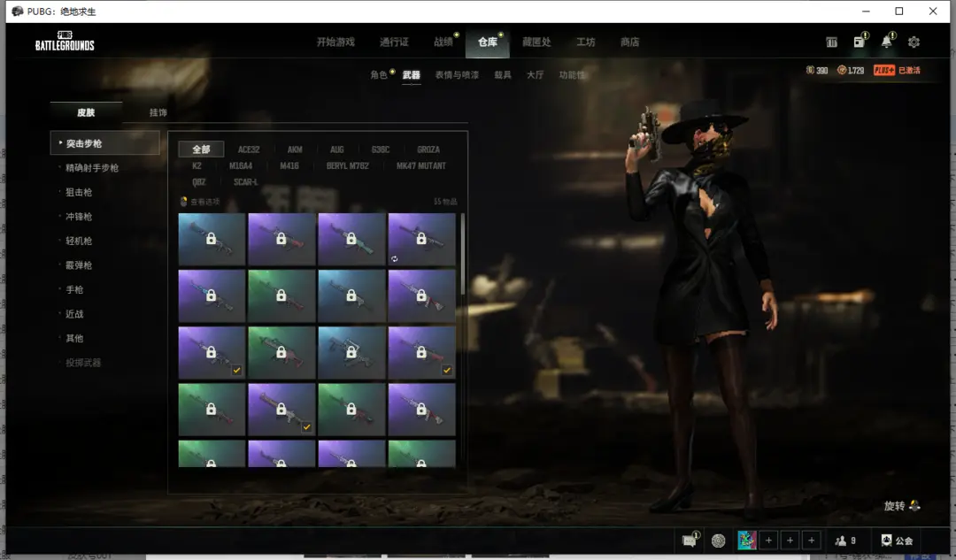This screenshot has height=560, width=956.
Task: Switch to 表情与喷漆 sub-tab
Action: [x=457, y=75]
